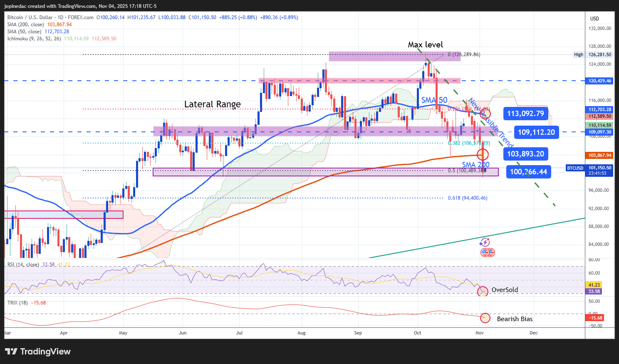
Task: Select the SMA (50, close) legend
Action: (24, 32)
